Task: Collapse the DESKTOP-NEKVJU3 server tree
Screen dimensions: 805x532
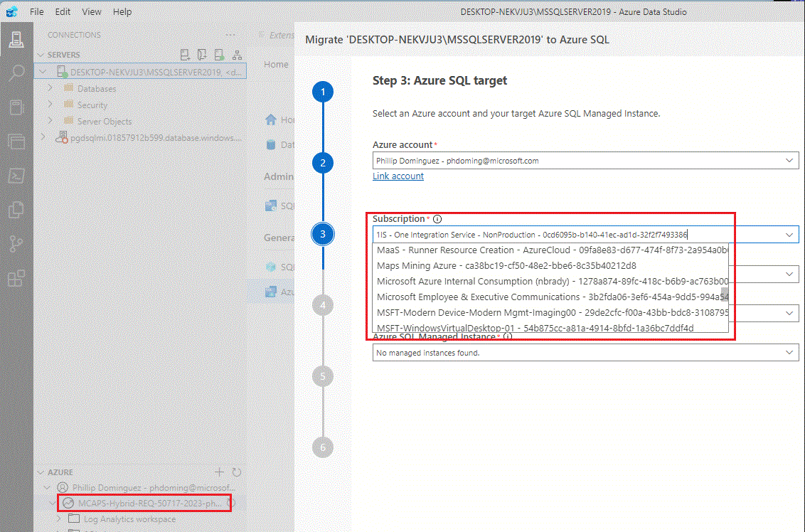Action: [43, 71]
